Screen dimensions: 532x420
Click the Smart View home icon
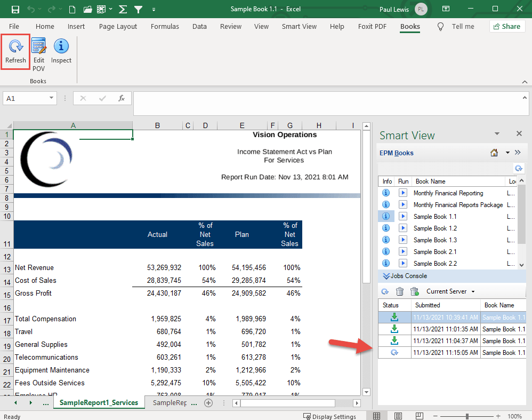(494, 153)
